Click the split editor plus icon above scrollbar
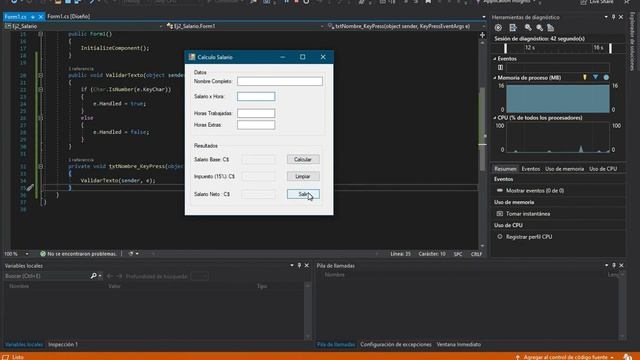640x360 pixels. 482,35
